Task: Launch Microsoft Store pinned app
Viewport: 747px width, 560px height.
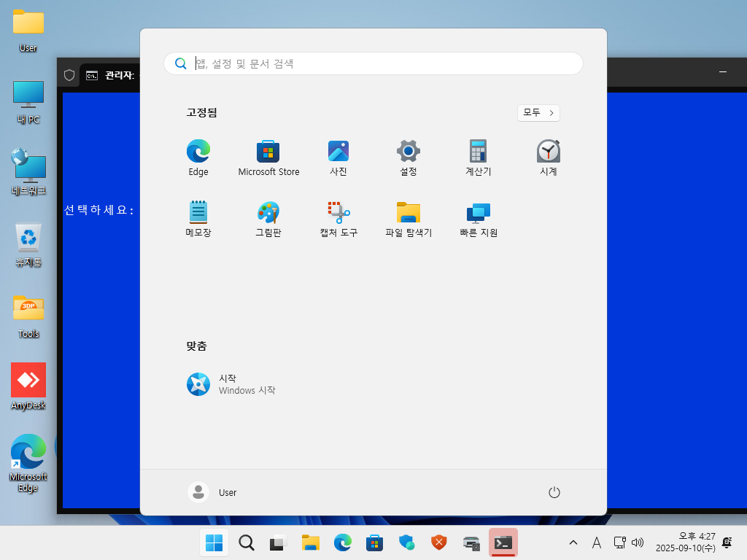Action: [x=268, y=158]
